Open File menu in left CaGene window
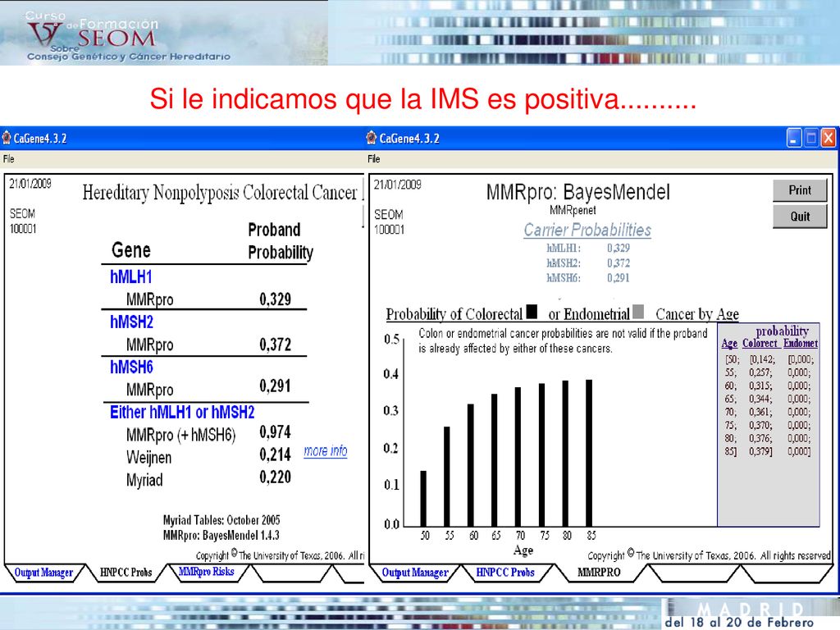The width and height of the screenshot is (840, 630). point(8,158)
